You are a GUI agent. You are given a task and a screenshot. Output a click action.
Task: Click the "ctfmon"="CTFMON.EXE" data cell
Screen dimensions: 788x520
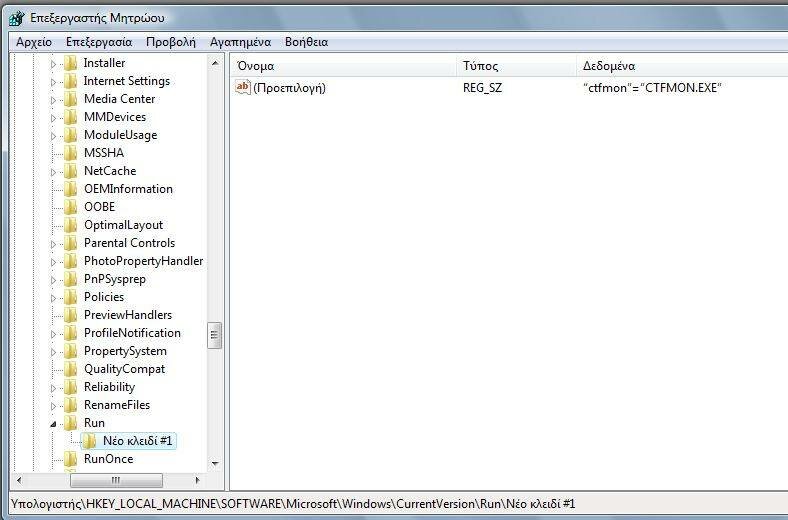[652, 88]
